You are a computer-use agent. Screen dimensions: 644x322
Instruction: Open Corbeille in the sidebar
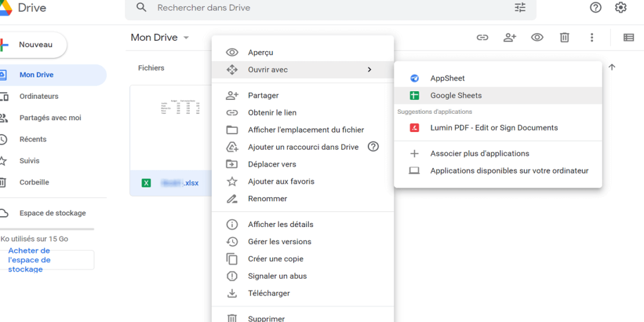click(x=53, y=182)
